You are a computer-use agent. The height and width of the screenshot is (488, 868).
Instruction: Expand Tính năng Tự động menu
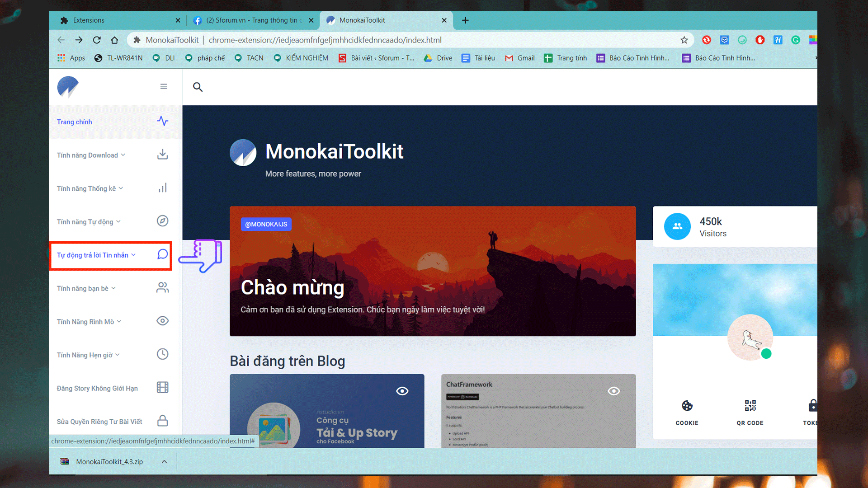pos(89,222)
